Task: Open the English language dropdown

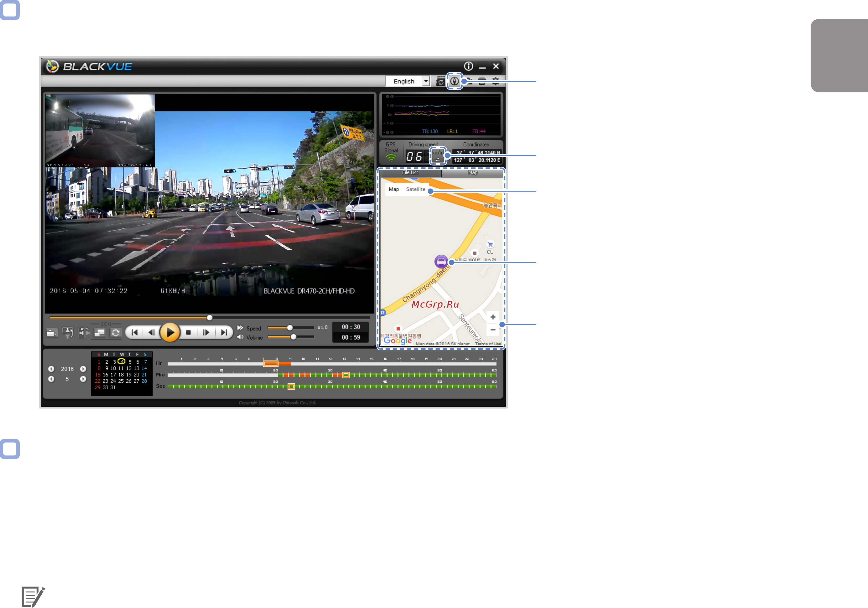Action: [x=408, y=81]
